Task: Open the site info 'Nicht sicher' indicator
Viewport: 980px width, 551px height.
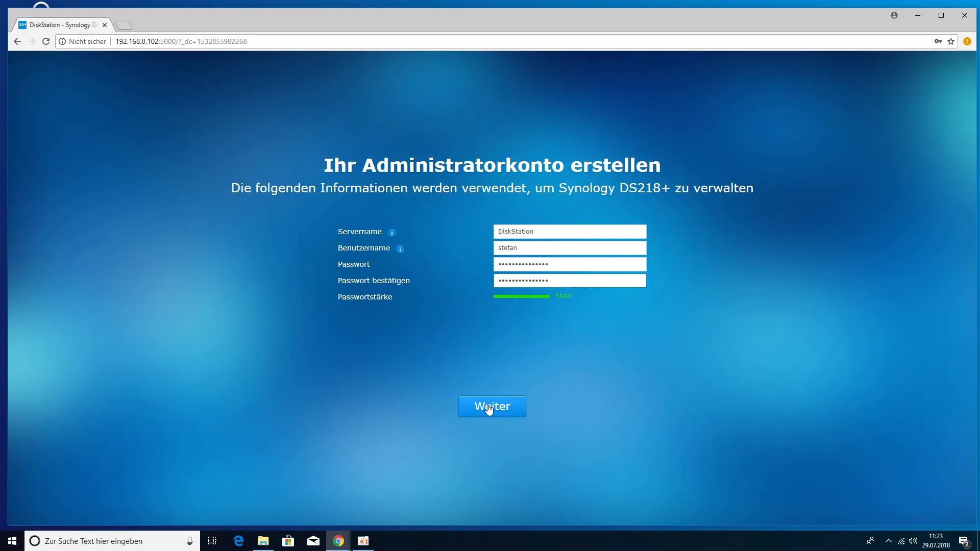Action: coord(83,41)
